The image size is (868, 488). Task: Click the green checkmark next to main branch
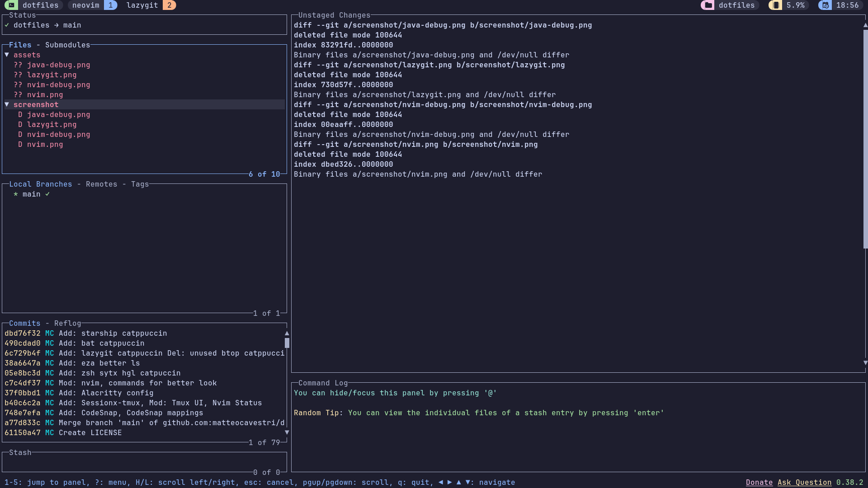click(x=47, y=194)
